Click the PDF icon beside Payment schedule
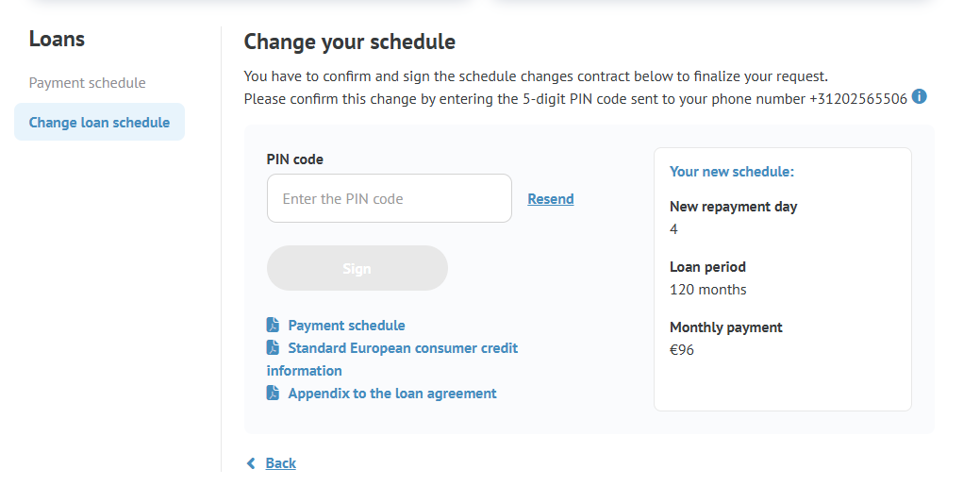This screenshot has width=980, height=503. click(x=273, y=326)
